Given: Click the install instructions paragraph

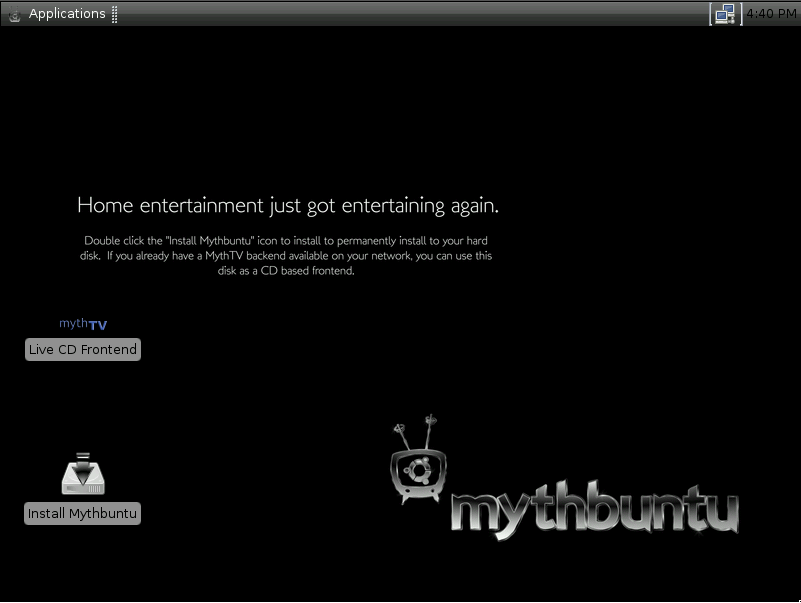Looking at the screenshot, I should tap(288, 255).
